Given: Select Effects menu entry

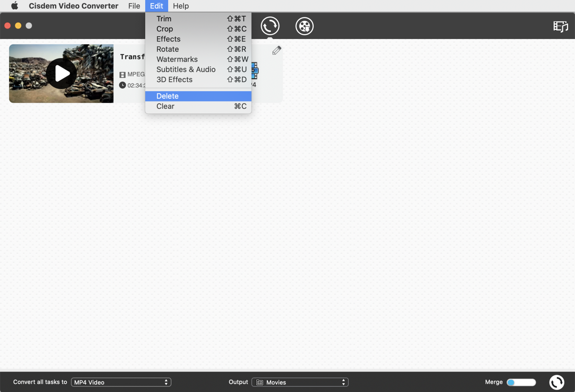Looking at the screenshot, I should [198, 39].
